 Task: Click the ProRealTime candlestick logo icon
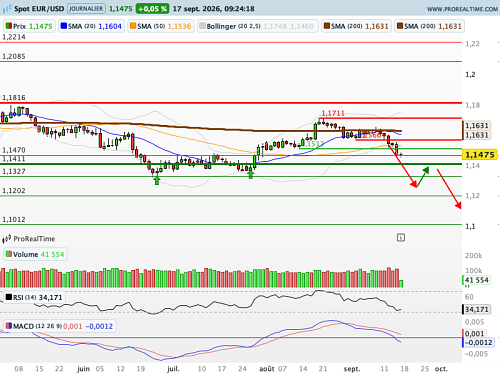point(7,239)
